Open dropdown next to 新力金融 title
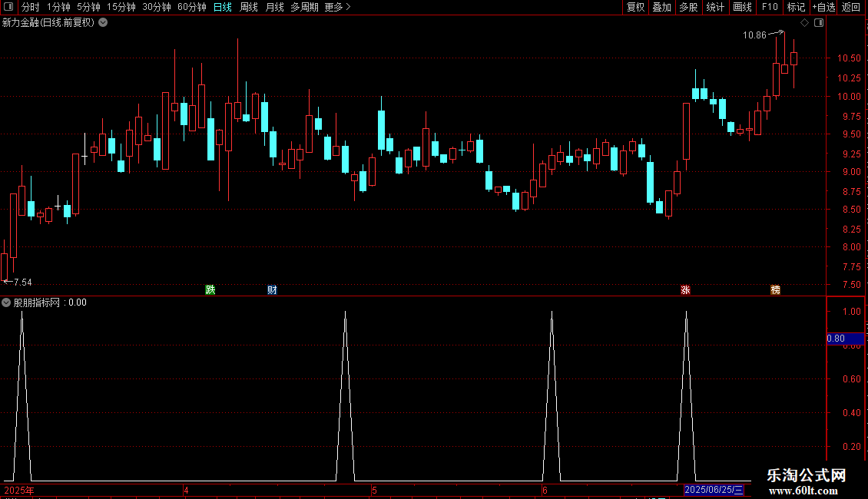 pos(103,23)
